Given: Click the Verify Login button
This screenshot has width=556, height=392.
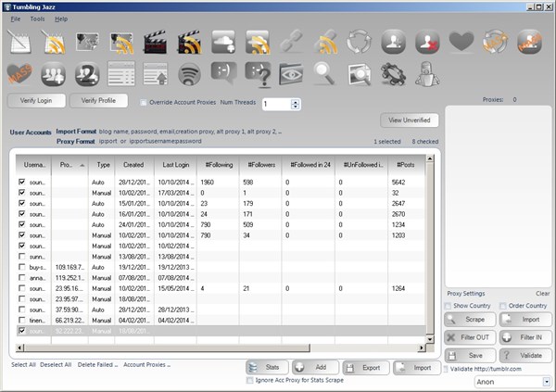Looking at the screenshot, I should coord(36,101).
